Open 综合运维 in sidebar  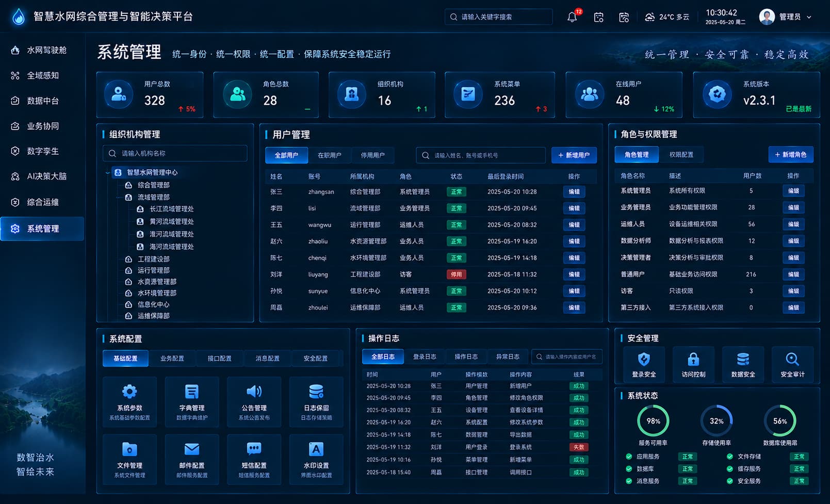click(43, 202)
